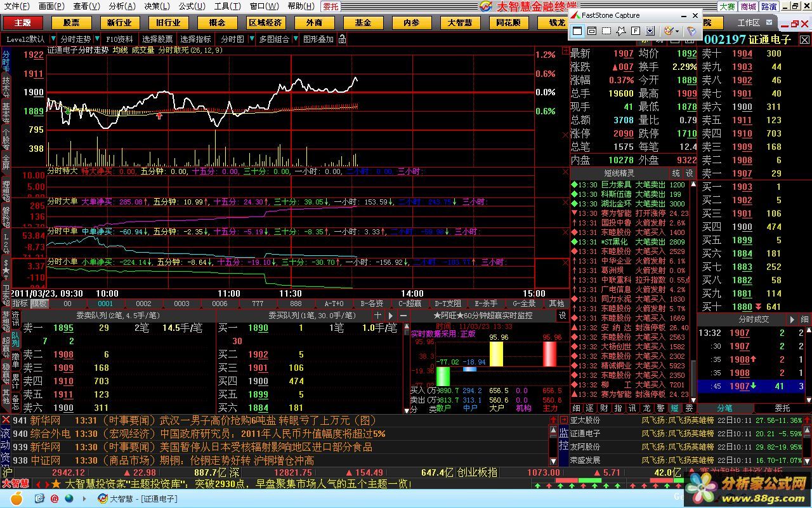Select 分时 vertical tab at chart left
This screenshot has width=812, height=508.
pyautogui.click(x=6, y=60)
